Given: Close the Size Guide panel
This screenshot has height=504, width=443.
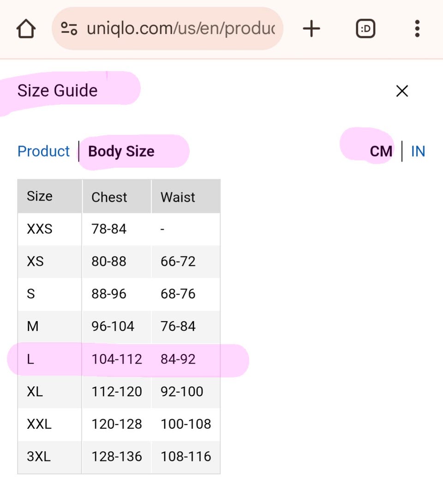Looking at the screenshot, I should tap(402, 91).
